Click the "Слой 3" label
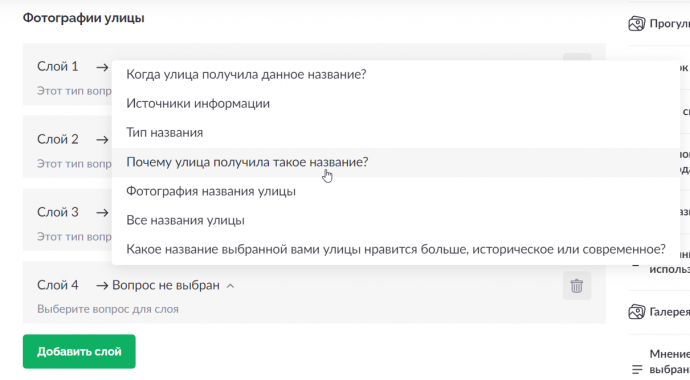Viewport: 690px width, 380px height. coord(58,212)
